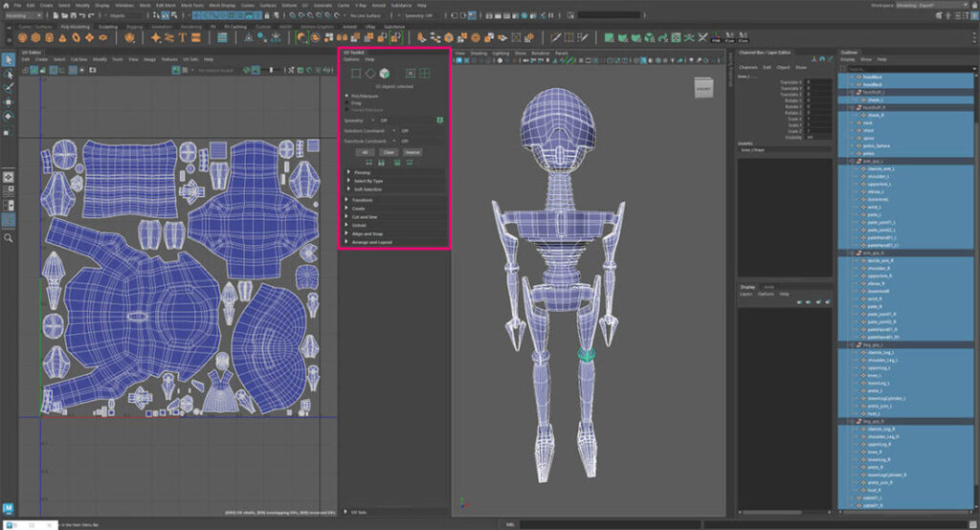
Task: Open the Mesh Tools menu
Action: coord(191,5)
